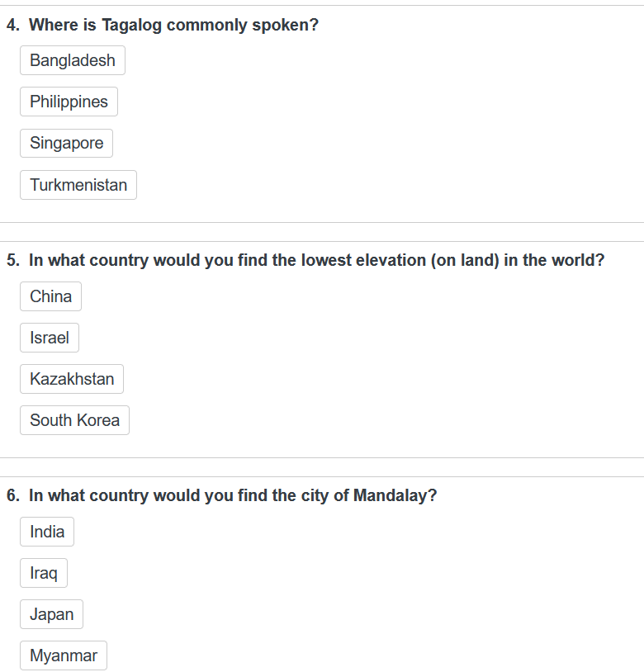Click the Tagalog question text
Screen dimensions: 644x672
(x=173, y=26)
